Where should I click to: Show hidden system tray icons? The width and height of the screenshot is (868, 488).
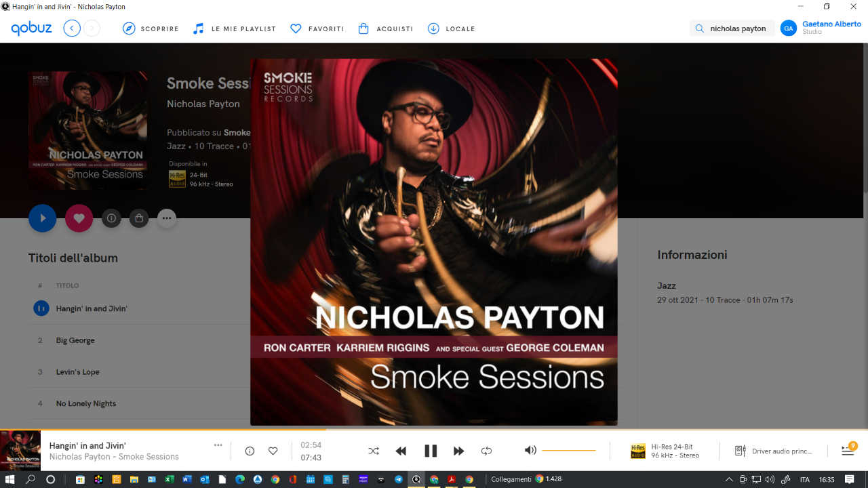[729, 479]
